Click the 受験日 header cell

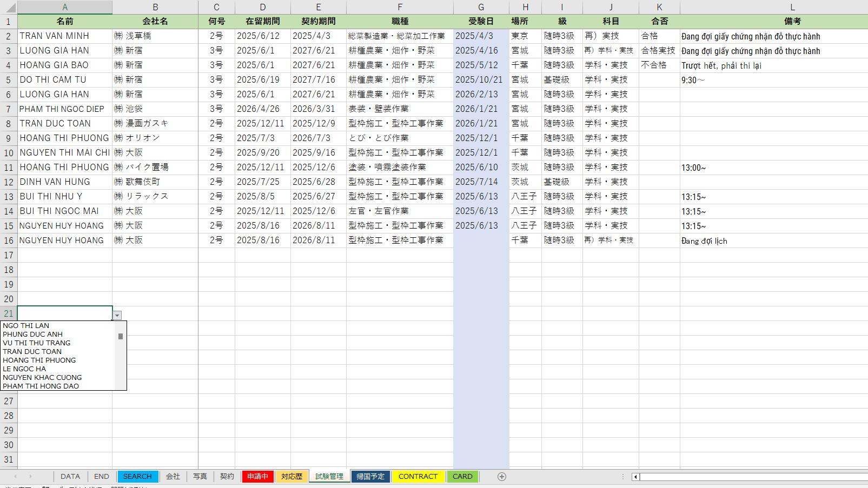pyautogui.click(x=481, y=22)
